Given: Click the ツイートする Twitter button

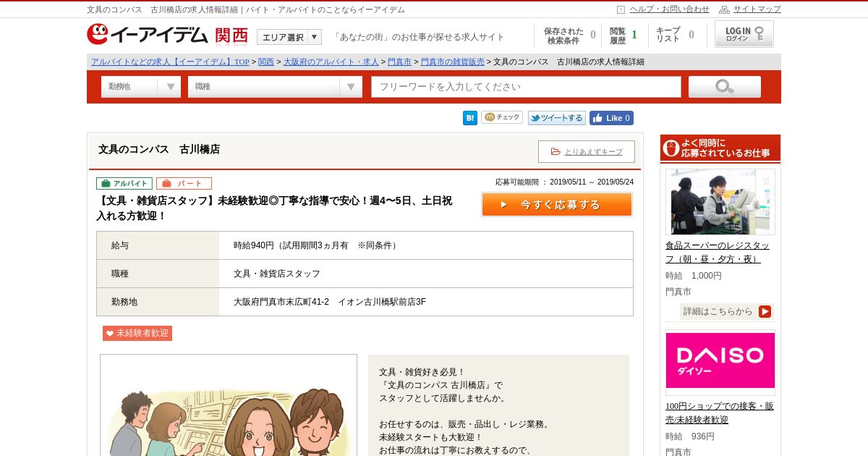Looking at the screenshot, I should pyautogui.click(x=556, y=118).
